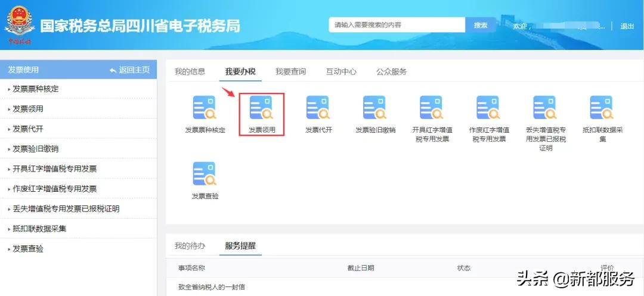Open the 开具红字增值税专用发票 icon in main panel
Screen dimensions: 644x296
(431, 108)
